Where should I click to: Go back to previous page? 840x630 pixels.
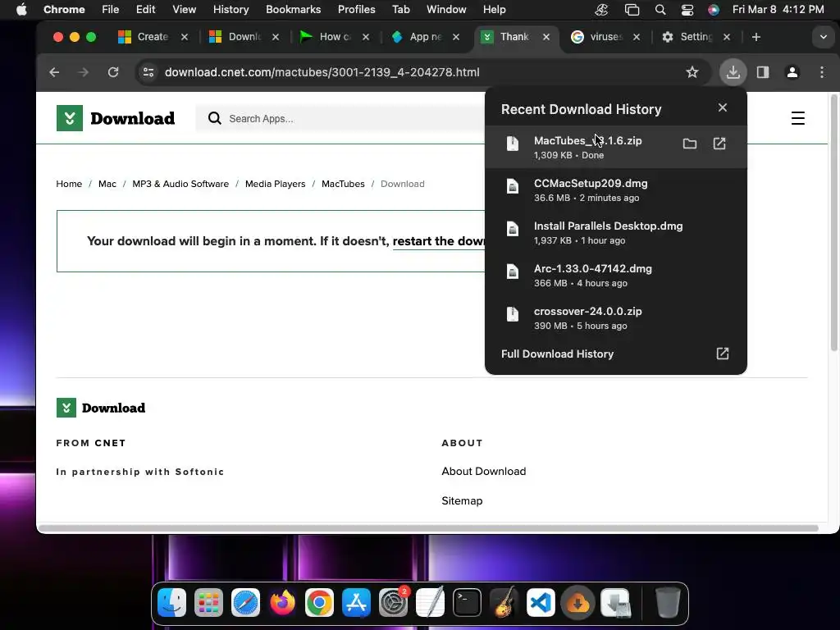(x=54, y=72)
